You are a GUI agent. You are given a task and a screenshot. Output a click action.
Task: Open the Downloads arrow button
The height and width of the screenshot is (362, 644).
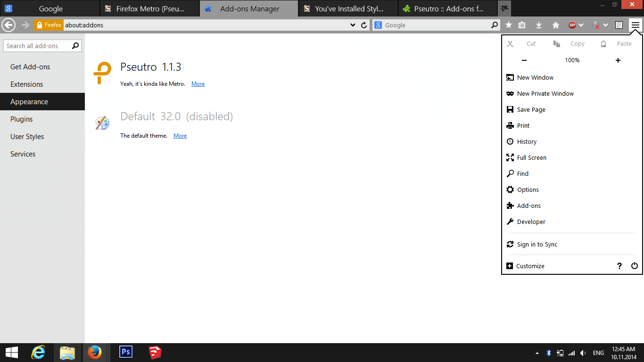539,25
